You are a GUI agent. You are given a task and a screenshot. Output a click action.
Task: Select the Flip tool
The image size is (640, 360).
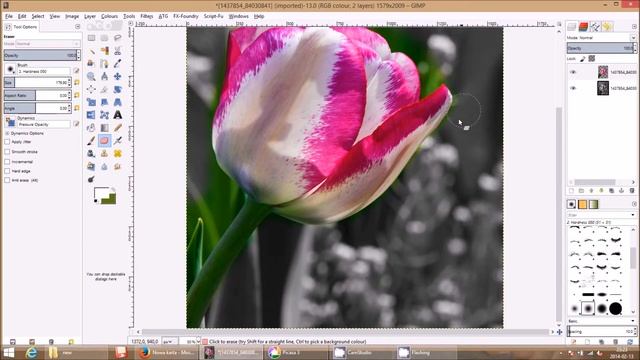(x=91, y=115)
